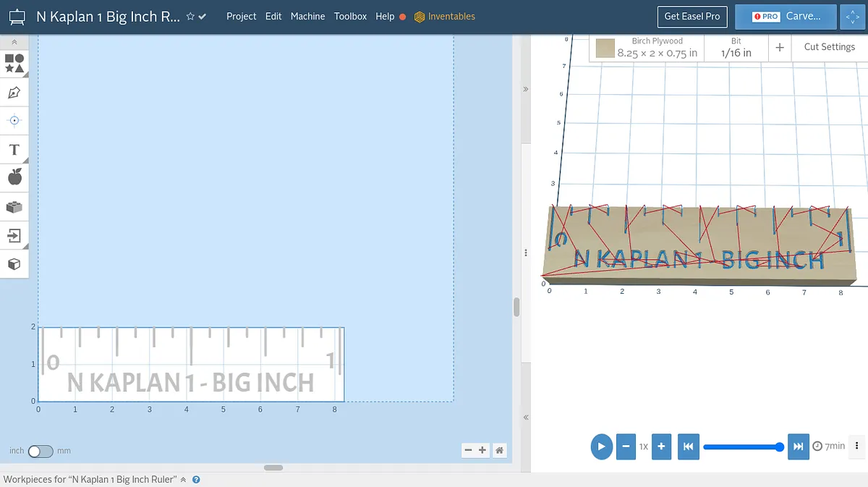
Task: Click the Easel logo icon
Action: 17,17
